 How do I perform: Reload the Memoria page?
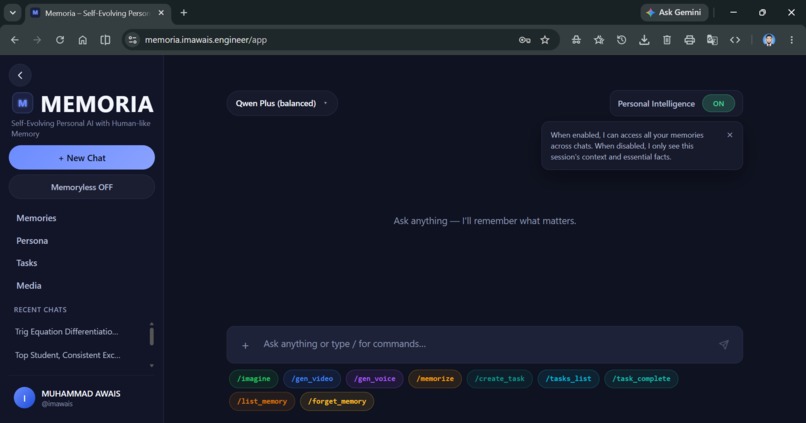60,40
